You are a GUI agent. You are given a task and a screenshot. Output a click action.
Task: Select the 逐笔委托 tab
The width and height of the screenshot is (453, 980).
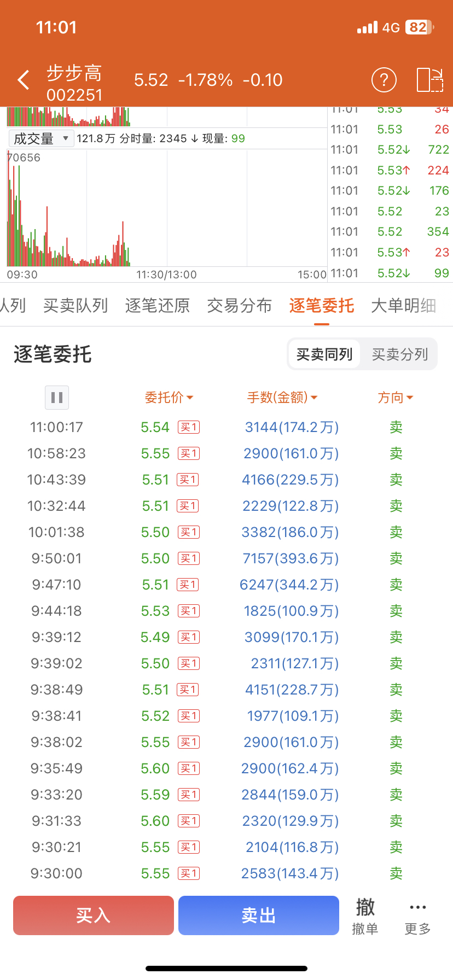pos(322,305)
